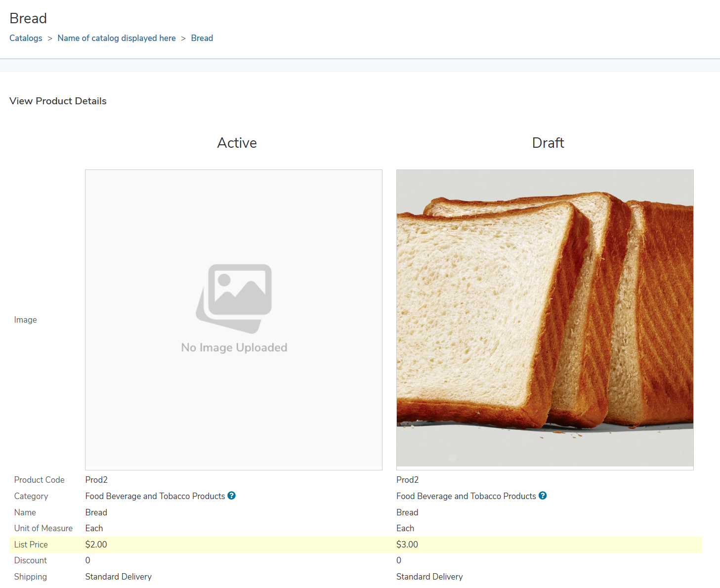Click the 'Shipping' row label
Screen dimensions: 720x588
click(31, 577)
